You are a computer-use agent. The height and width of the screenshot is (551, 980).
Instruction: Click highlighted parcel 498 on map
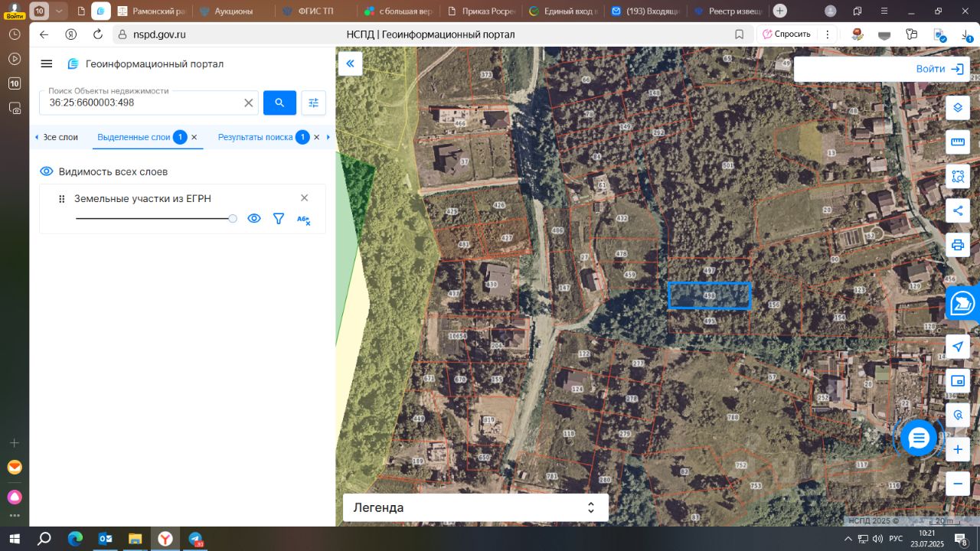tap(710, 295)
